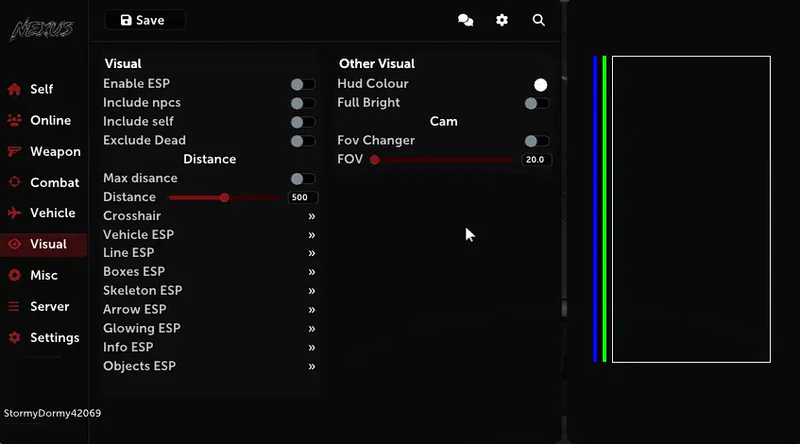Click the Distance slider handle
800x444 pixels.
point(224,198)
